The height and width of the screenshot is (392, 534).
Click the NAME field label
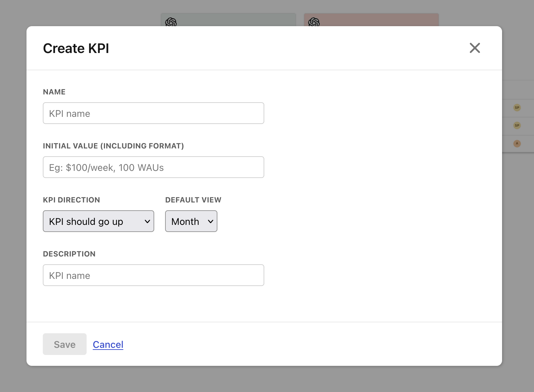54,92
